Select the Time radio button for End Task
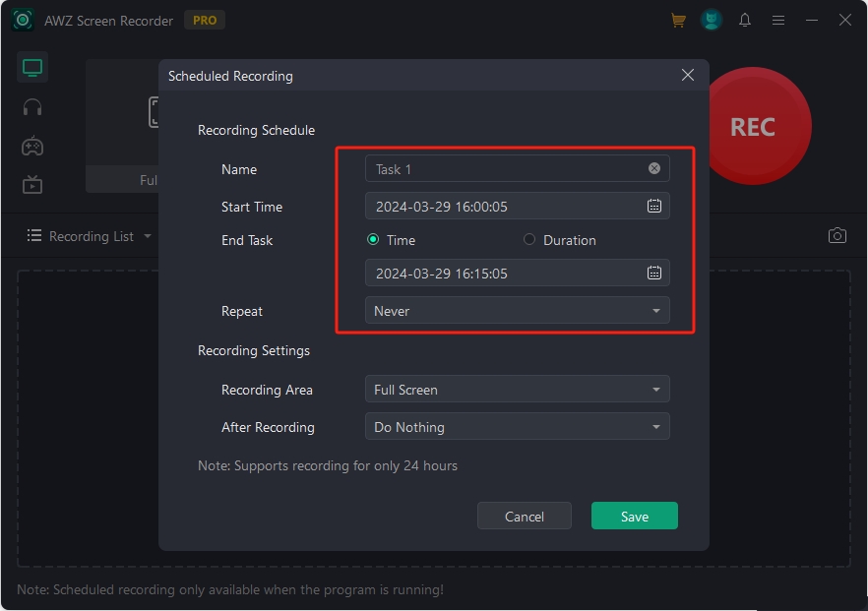The height and width of the screenshot is (611, 868). coord(373,240)
